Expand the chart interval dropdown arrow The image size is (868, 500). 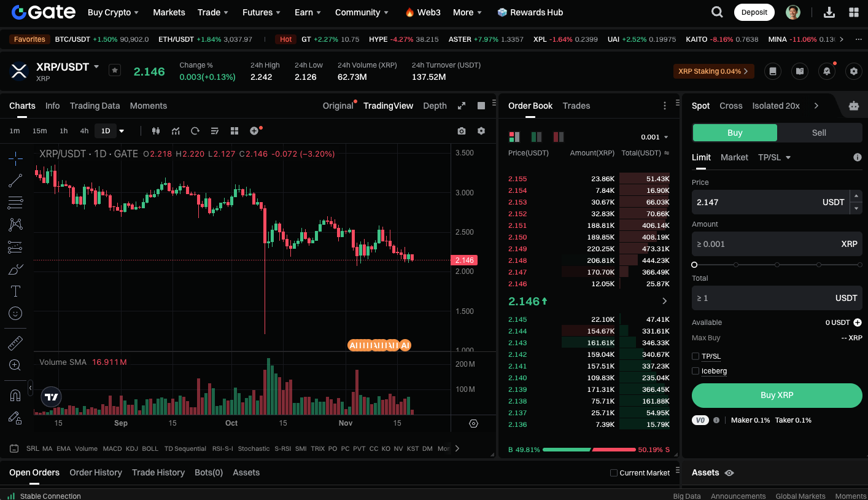122,131
